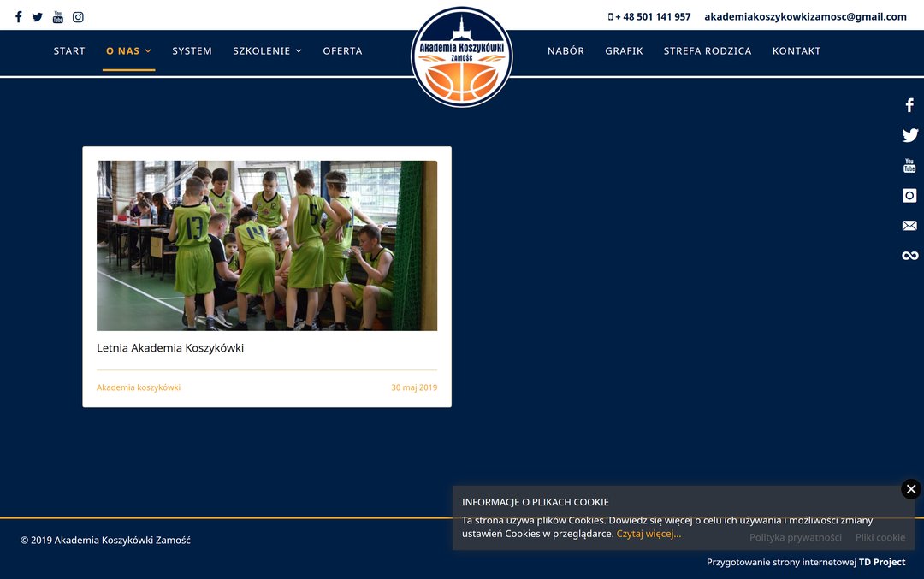
Task: Close the cookie information banner
Action: point(911,489)
